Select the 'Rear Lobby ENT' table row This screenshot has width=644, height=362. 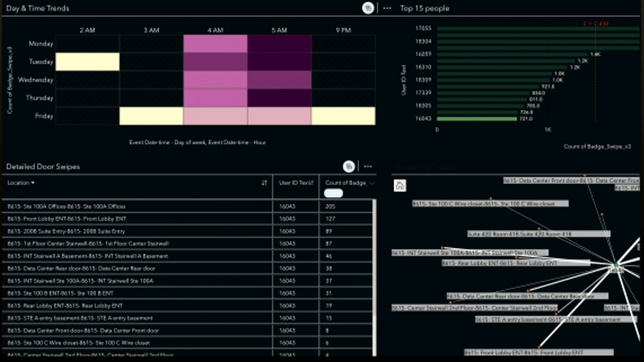pos(187,305)
